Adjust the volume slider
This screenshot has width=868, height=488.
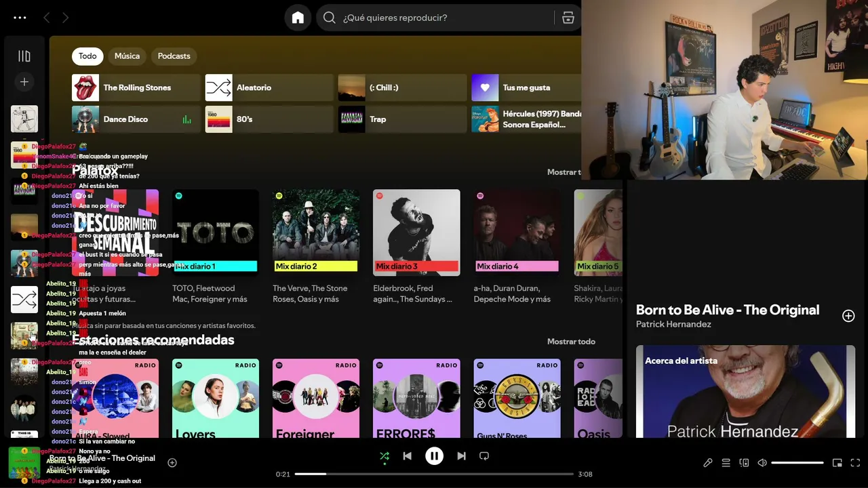click(x=797, y=463)
